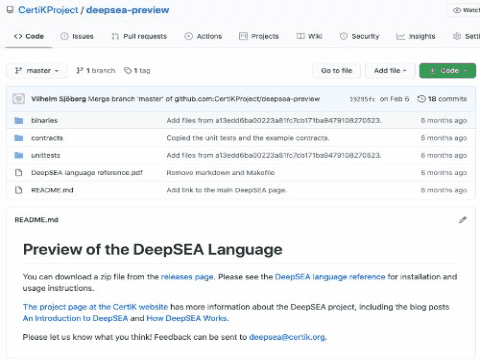Expand the Add file dropdown

390,71
